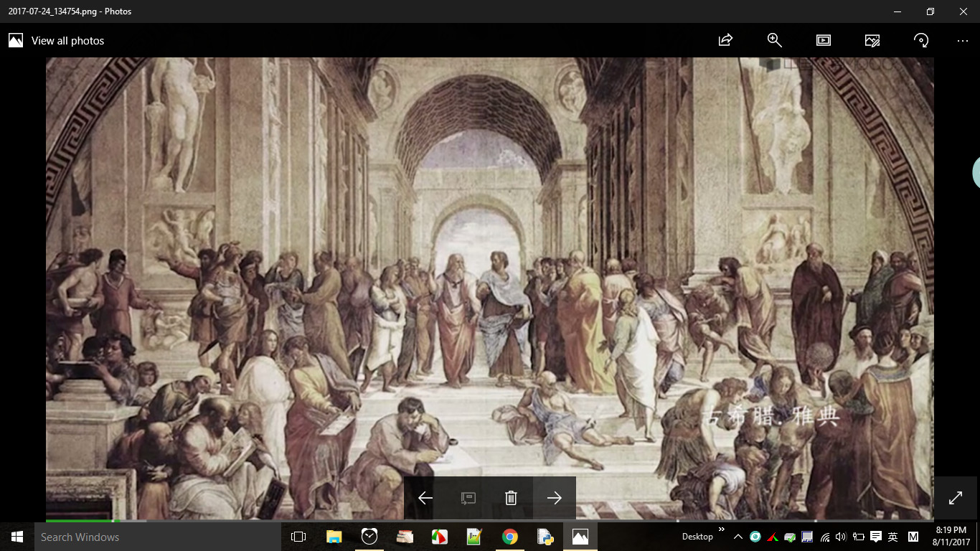The height and width of the screenshot is (551, 980).
Task: Toggle the M IME mode indicator
Action: pyautogui.click(x=913, y=537)
